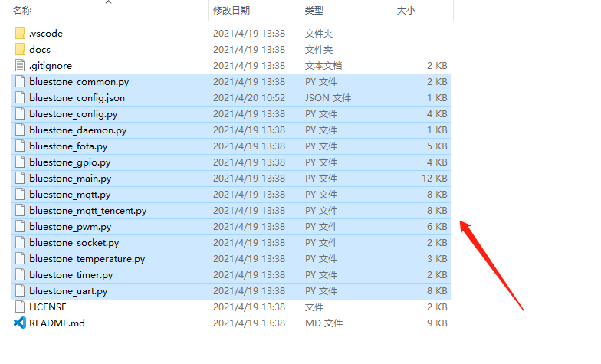The height and width of the screenshot is (364, 601).
Task: Click the bluestone_main.py file icon
Action: (x=20, y=178)
